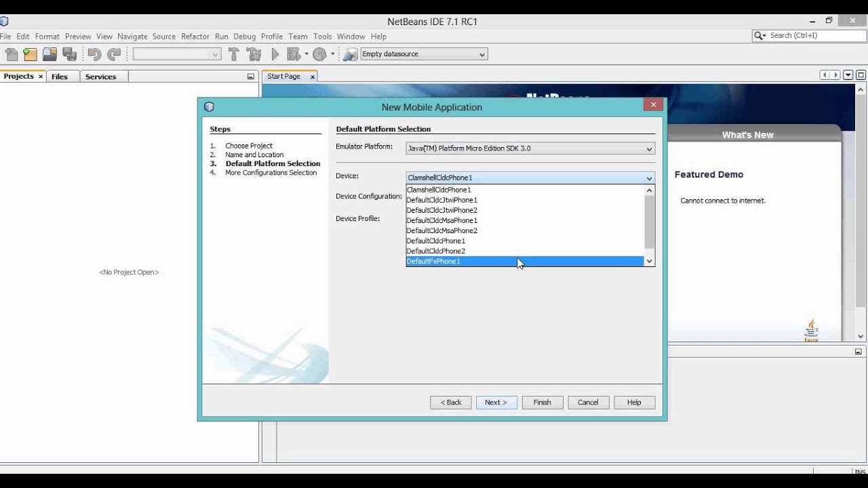Close the Projects tab using its x
Viewport: 868px width, 488px height.
(41, 77)
